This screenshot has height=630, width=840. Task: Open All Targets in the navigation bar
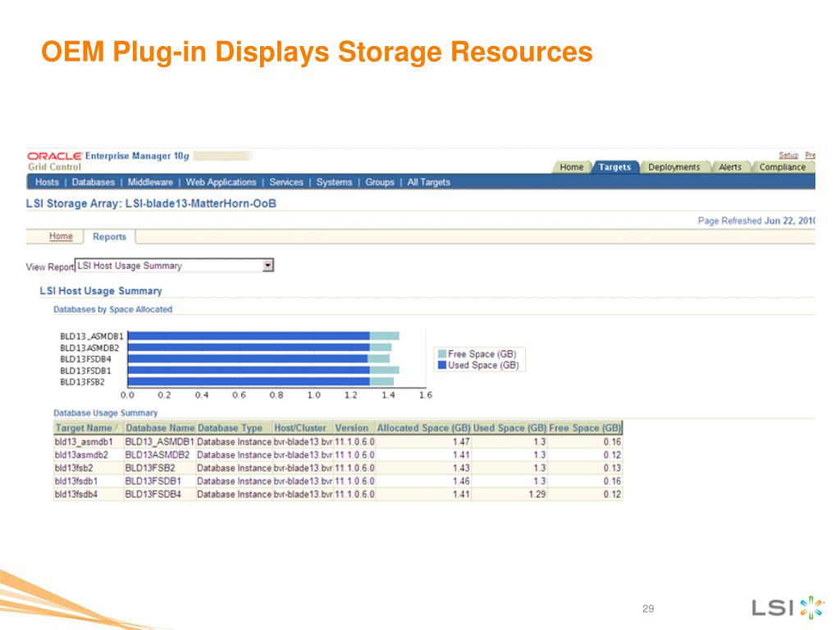pyautogui.click(x=428, y=182)
